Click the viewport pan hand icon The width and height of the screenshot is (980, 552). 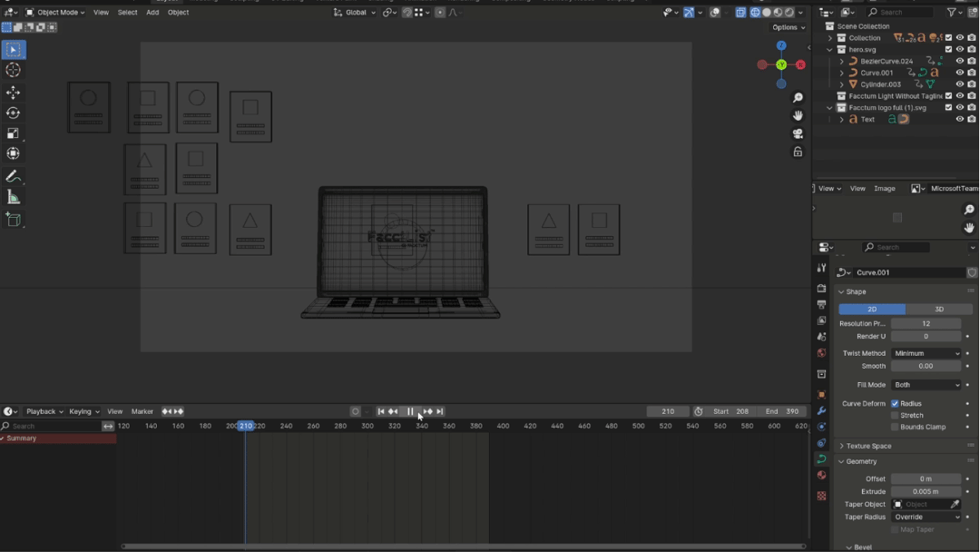798,116
